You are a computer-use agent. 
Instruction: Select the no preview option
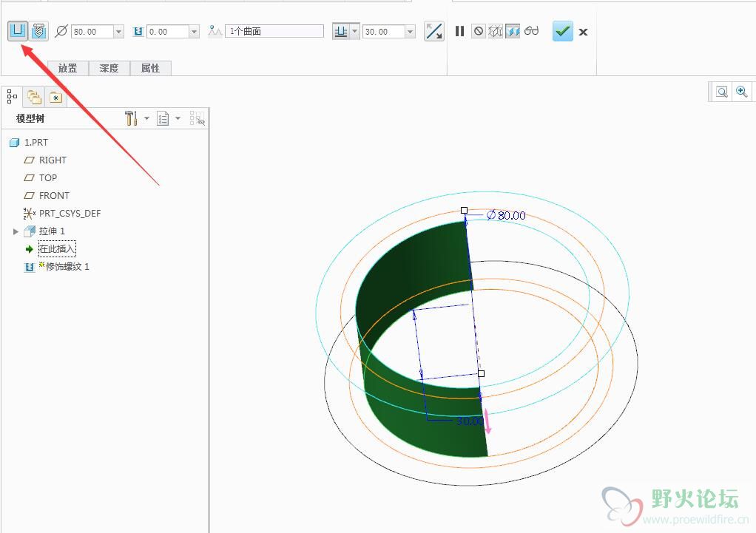point(479,31)
